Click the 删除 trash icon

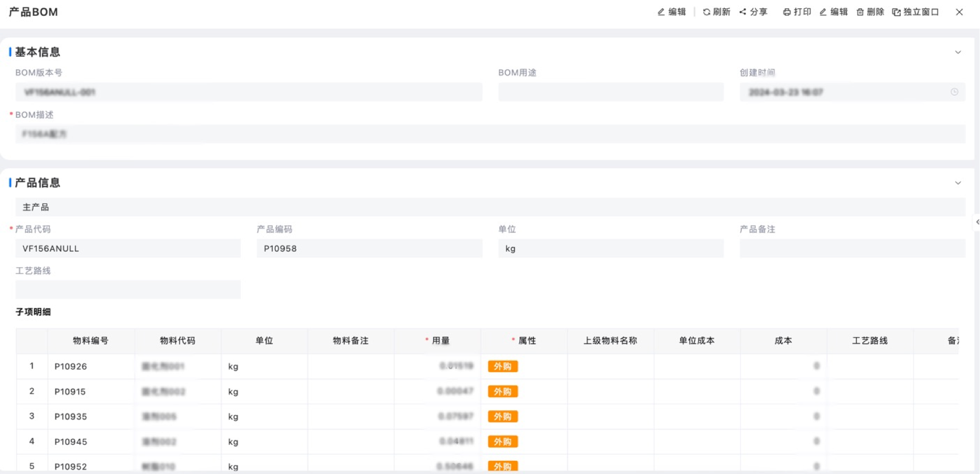(x=869, y=12)
